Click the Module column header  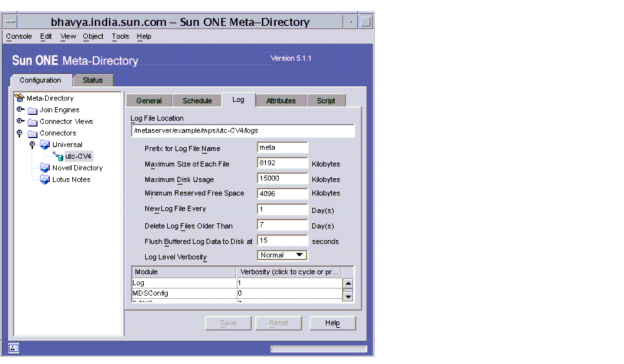pos(185,272)
